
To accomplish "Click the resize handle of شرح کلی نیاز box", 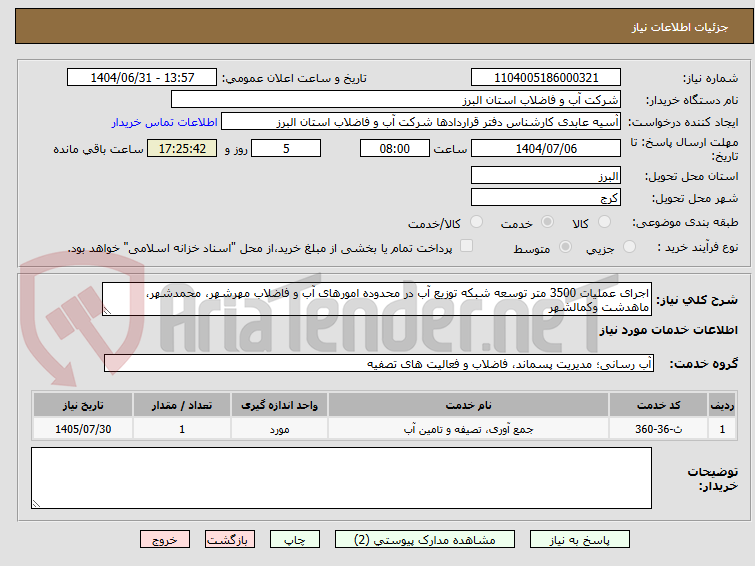I will pyautogui.click(x=107, y=311).
